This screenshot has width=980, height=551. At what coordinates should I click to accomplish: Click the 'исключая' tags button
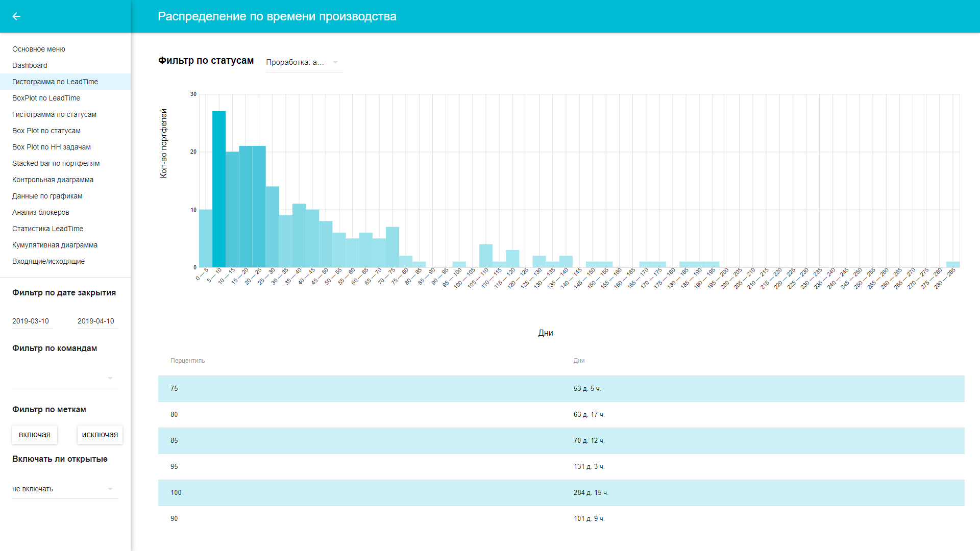(100, 435)
